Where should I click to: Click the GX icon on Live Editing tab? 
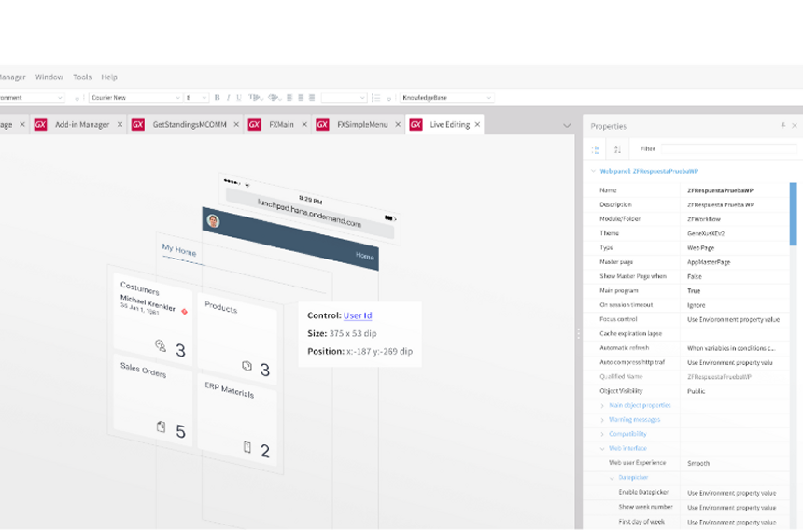click(416, 124)
